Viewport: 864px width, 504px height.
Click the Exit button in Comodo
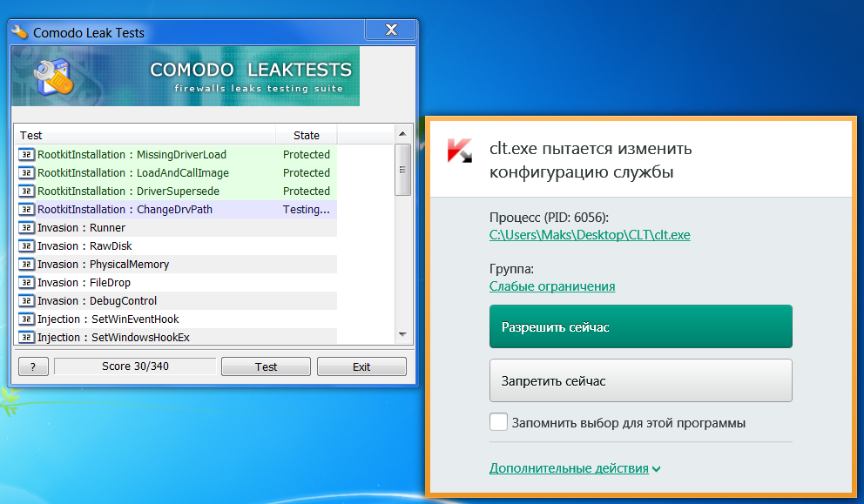[361, 366]
